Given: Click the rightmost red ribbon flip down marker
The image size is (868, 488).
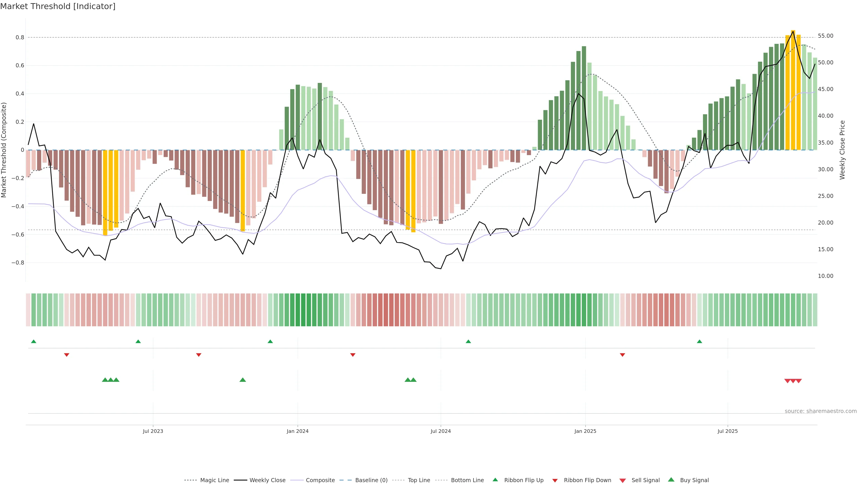Looking at the screenshot, I should 622,355.
